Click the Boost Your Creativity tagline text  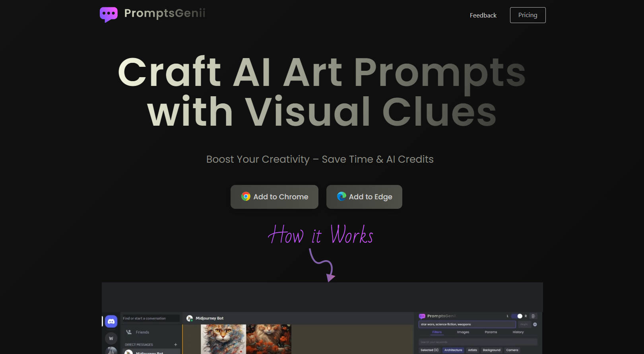(x=320, y=159)
